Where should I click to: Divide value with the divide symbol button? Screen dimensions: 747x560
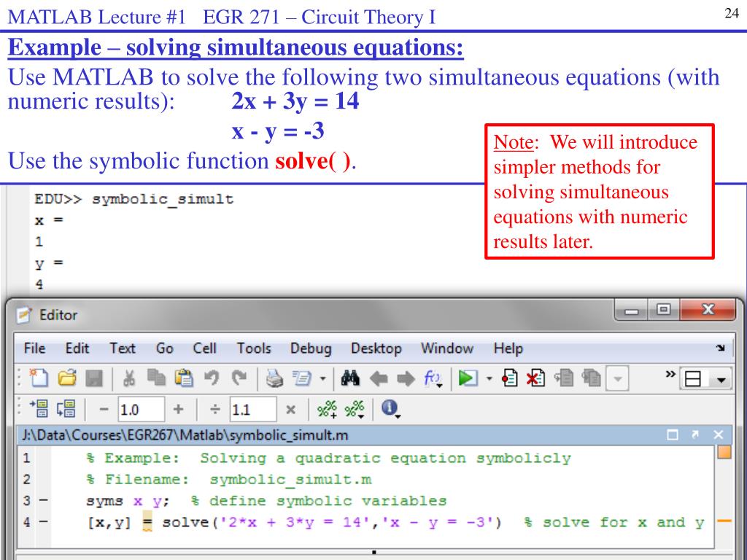pos(215,409)
